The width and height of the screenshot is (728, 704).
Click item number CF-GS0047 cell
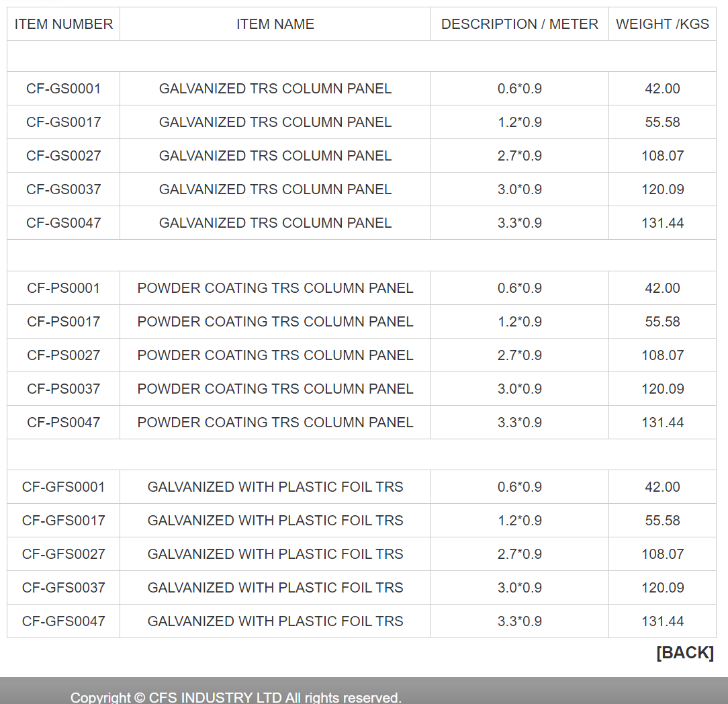coord(64,223)
